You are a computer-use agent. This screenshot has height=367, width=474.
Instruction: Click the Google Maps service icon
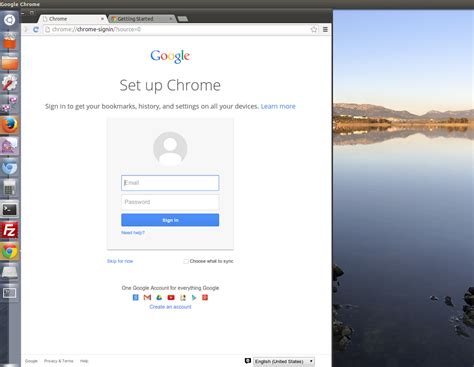click(183, 297)
